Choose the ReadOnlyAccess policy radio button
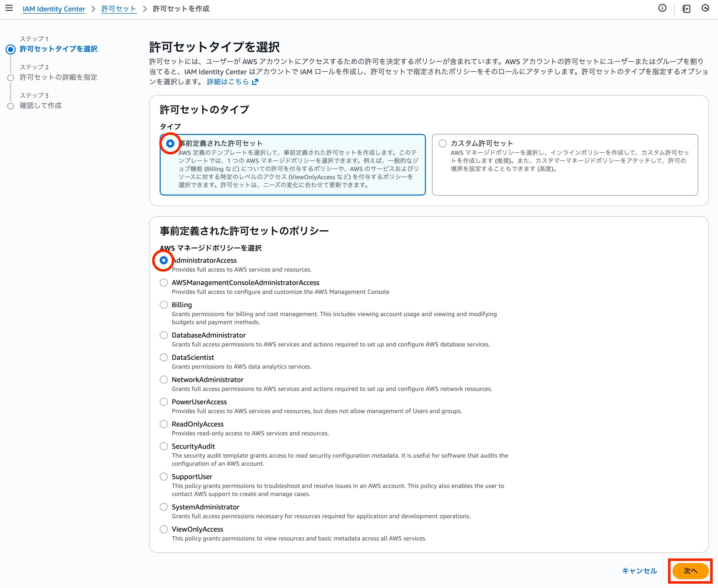Screen dimensions: 718x588 tap(163, 424)
